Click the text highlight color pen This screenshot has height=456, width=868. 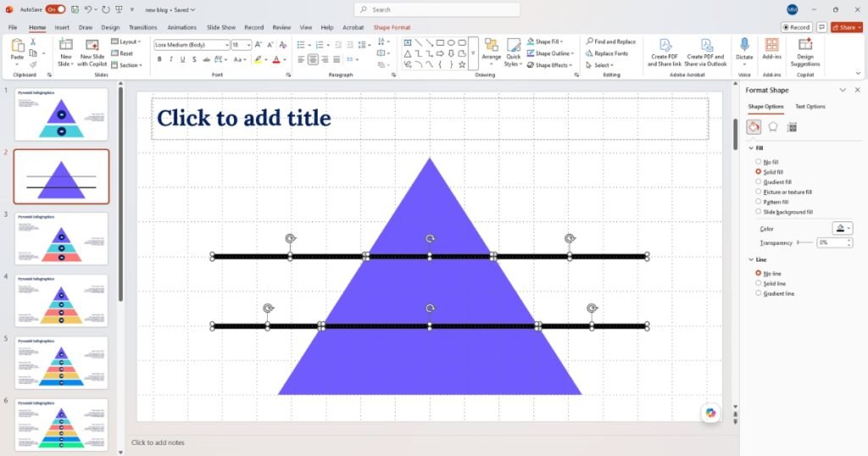(x=258, y=59)
